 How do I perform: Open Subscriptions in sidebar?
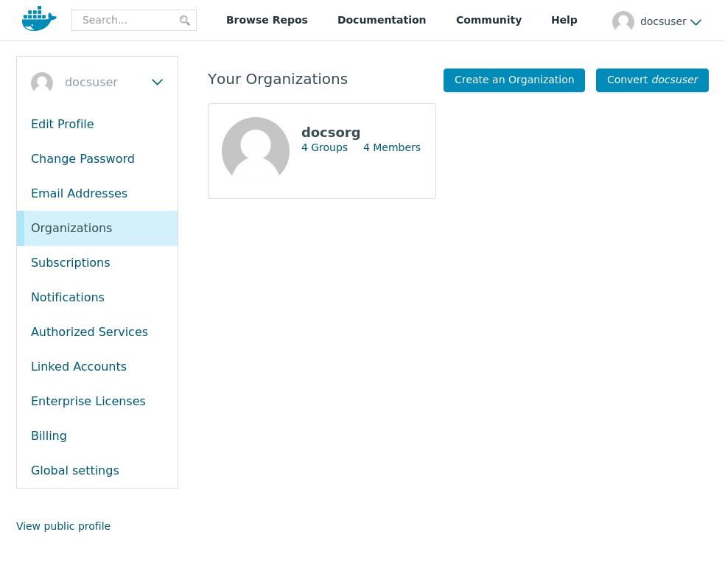click(70, 262)
